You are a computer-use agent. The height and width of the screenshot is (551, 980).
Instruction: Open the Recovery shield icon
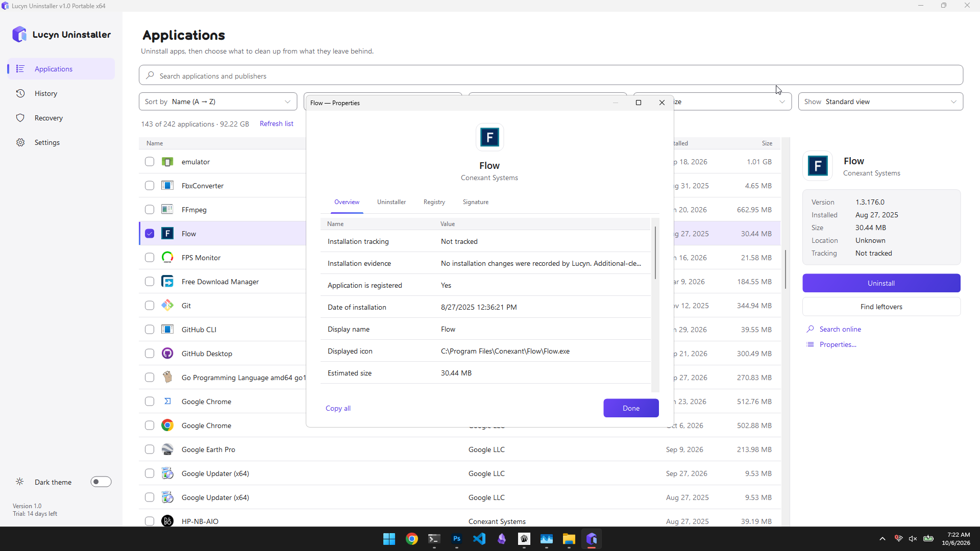point(20,118)
